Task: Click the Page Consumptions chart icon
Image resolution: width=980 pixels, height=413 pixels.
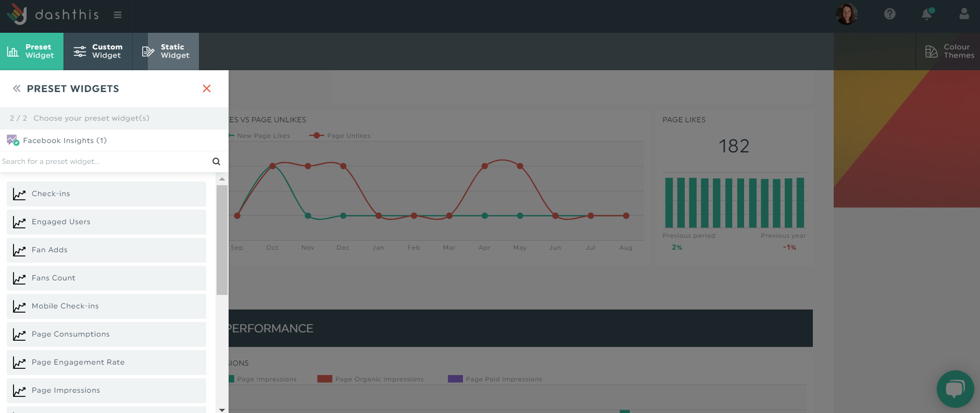Action: coord(19,334)
